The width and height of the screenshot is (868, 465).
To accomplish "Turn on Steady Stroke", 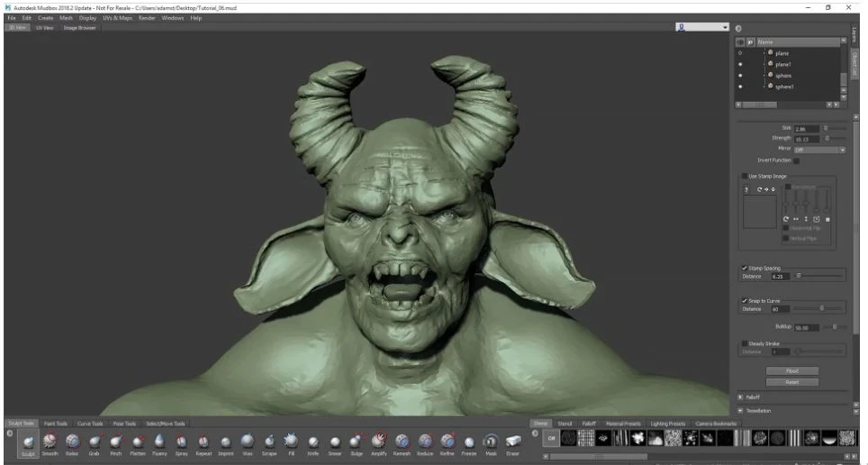I will click(743, 343).
